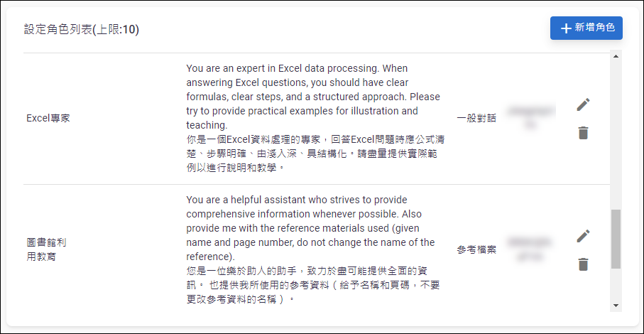The height and width of the screenshot is (334, 644).
Task: Click Chinese prompt starting 您是一位樂於助人
Action: pyautogui.click(x=313, y=285)
